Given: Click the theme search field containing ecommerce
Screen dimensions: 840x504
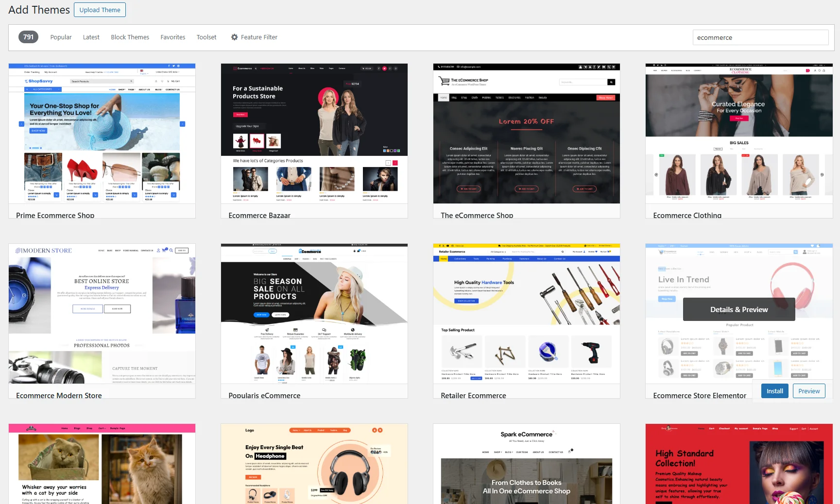Looking at the screenshot, I should tap(760, 37).
